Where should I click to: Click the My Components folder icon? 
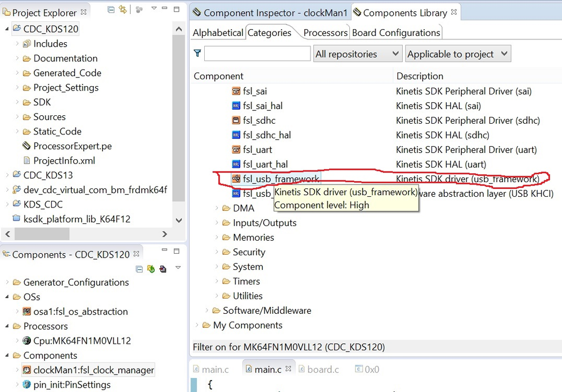pyautogui.click(x=206, y=325)
